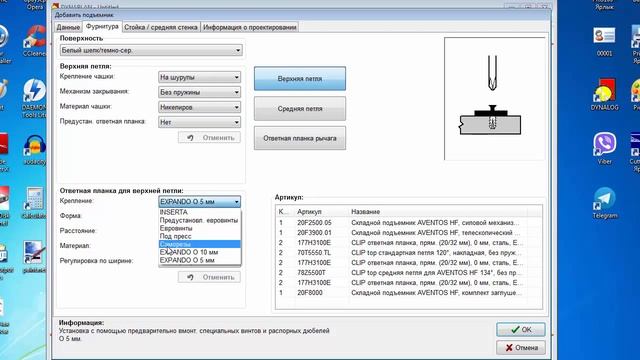Screen dimensions: 640x360
Task: Click Отменить under Верхняя петля section
Action: click(209, 138)
